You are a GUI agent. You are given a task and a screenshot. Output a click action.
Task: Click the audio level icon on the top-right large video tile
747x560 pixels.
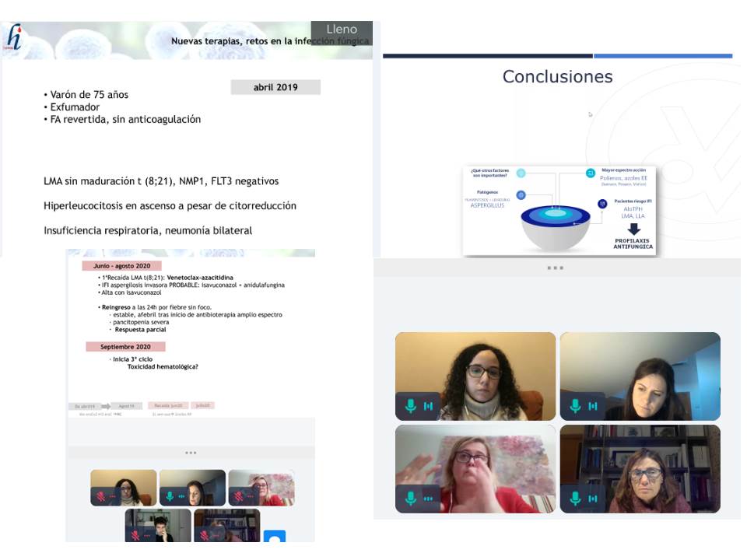[x=593, y=406]
